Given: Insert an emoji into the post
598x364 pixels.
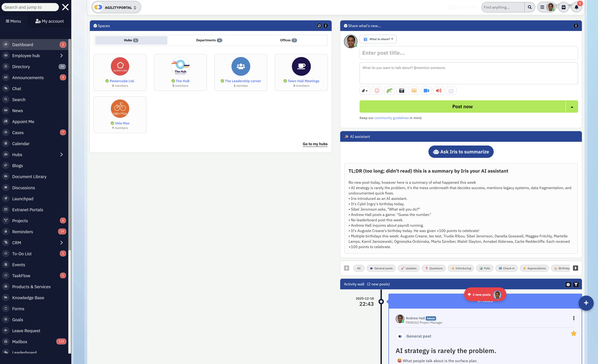Looking at the screenshot, I should tap(377, 91).
